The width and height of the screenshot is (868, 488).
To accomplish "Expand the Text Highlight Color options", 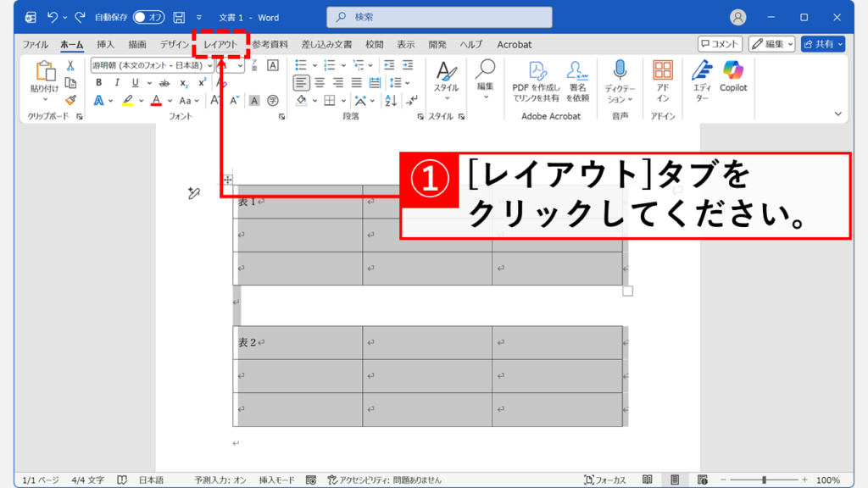I will pyautogui.click(x=141, y=101).
